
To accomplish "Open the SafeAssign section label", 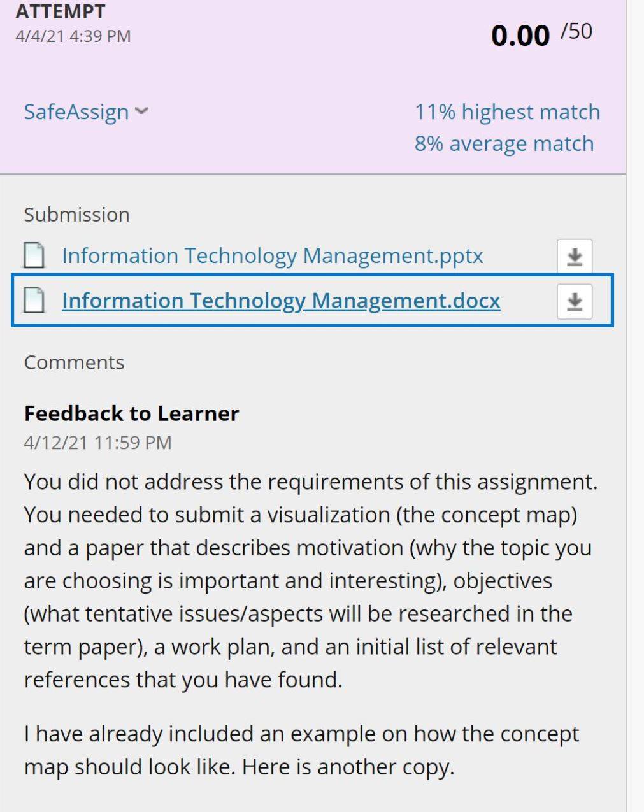I will (x=76, y=111).
